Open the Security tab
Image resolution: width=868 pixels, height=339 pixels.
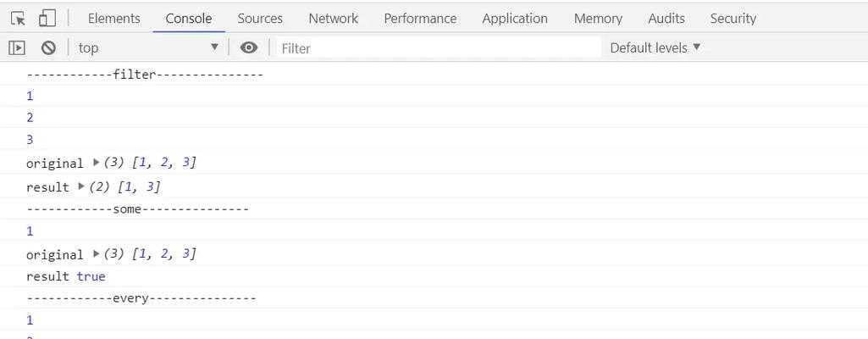(x=733, y=19)
